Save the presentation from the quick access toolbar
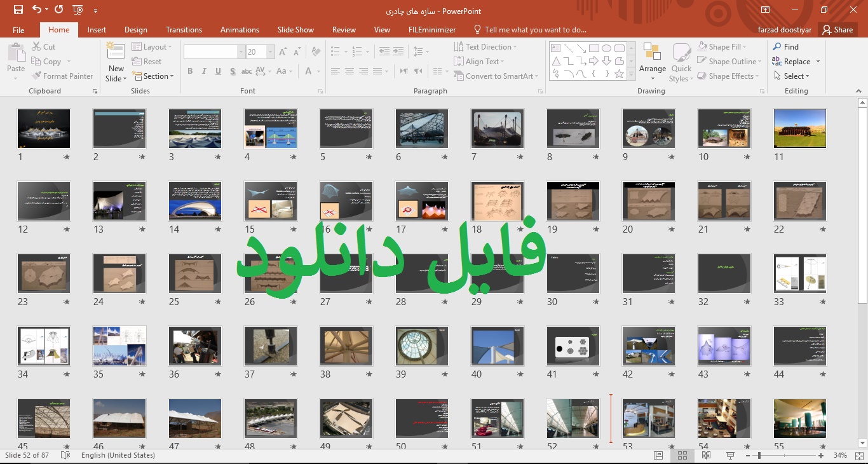This screenshot has height=464, width=868. point(18,10)
